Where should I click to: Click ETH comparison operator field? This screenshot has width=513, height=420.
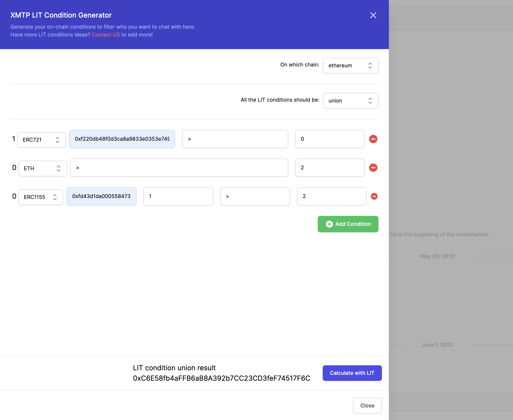coord(179,168)
